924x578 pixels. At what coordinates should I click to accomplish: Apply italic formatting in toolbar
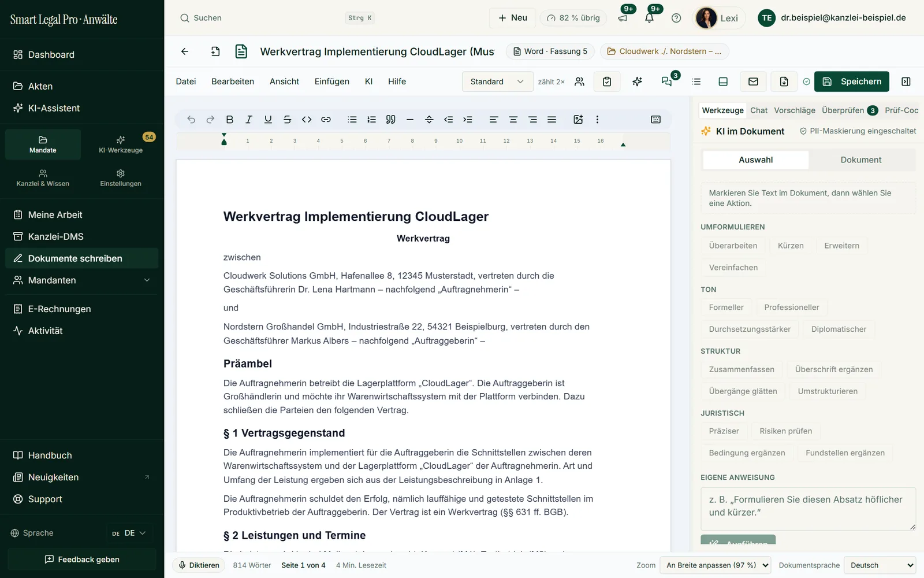(x=249, y=120)
